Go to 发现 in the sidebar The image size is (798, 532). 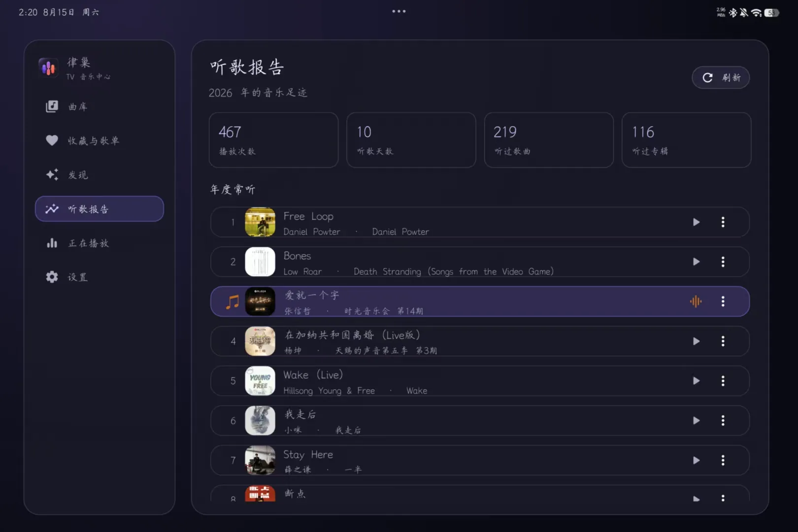pyautogui.click(x=100, y=174)
